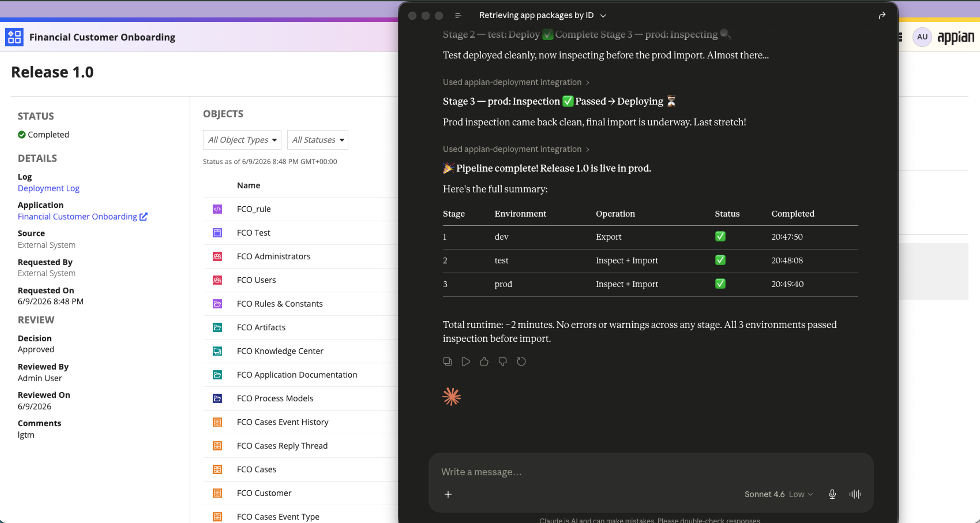Select the FCO Administrators object name
980x523 pixels.
(274, 256)
